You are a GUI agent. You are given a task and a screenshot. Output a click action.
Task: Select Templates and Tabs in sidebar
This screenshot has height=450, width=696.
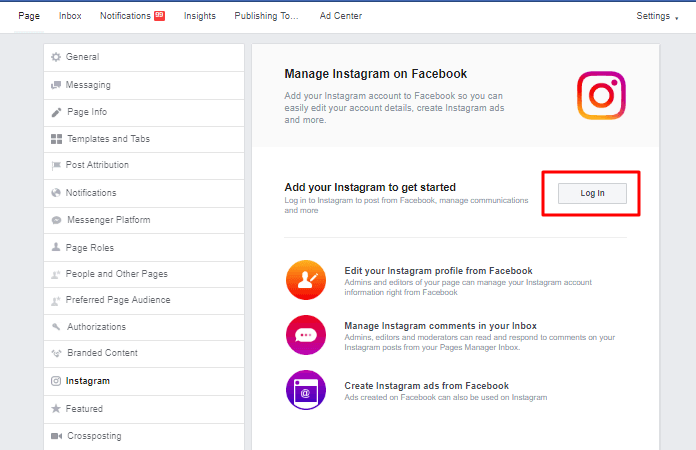click(x=144, y=139)
